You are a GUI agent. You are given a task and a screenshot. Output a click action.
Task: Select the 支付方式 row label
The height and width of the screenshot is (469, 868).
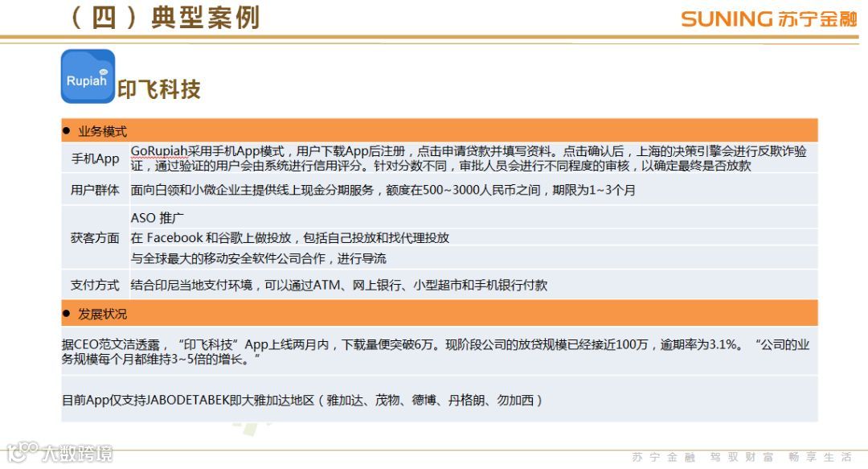(95, 285)
